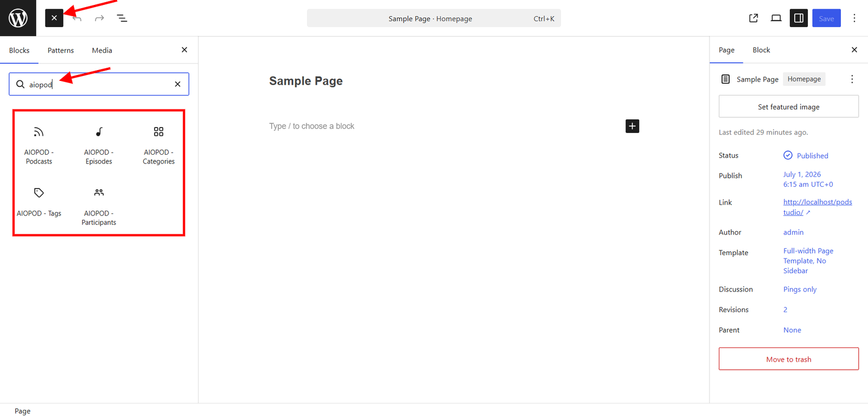Open the page link localhost URL
Image resolution: width=868 pixels, height=417 pixels.
coord(818,207)
